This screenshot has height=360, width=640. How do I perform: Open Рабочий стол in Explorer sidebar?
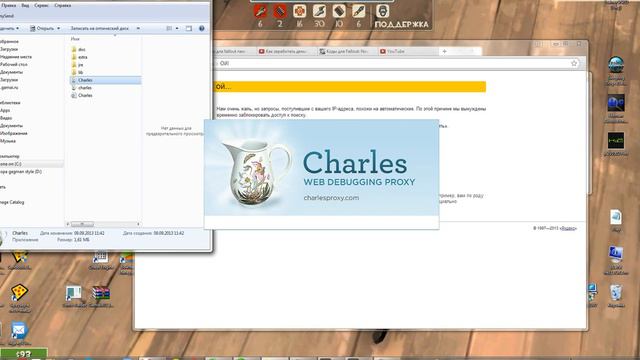pyautogui.click(x=13, y=64)
